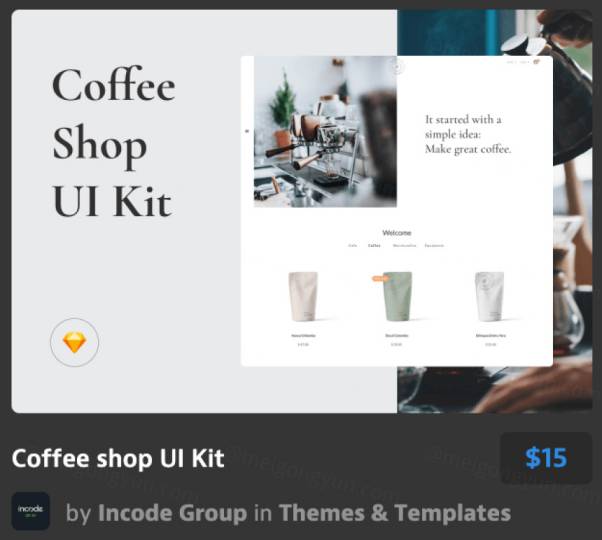Select the Coffee tab under Welcome
Image resolution: width=602 pixels, height=540 pixels.
point(374,245)
